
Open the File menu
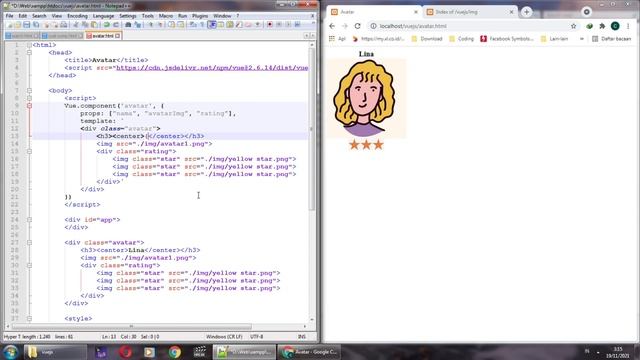[9, 16]
